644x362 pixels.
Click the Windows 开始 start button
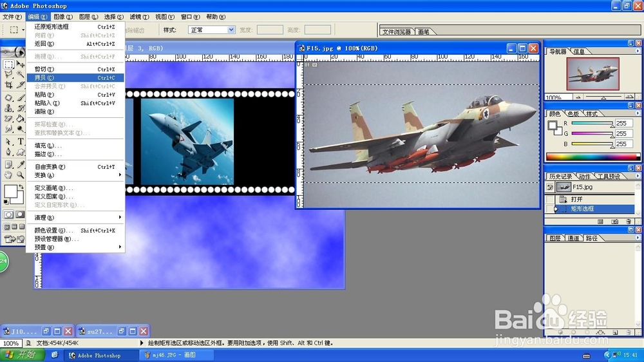click(21, 355)
